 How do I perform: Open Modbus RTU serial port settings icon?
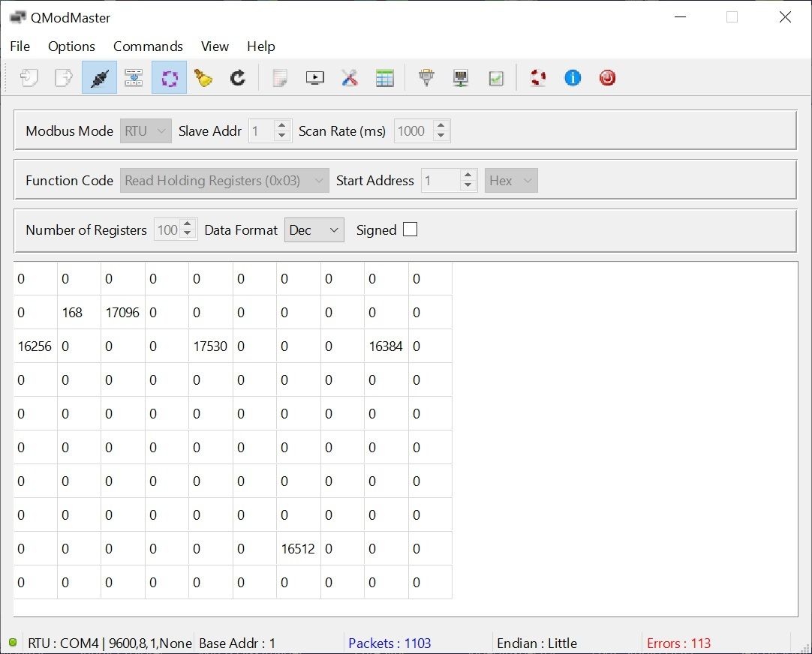pyautogui.click(x=426, y=77)
